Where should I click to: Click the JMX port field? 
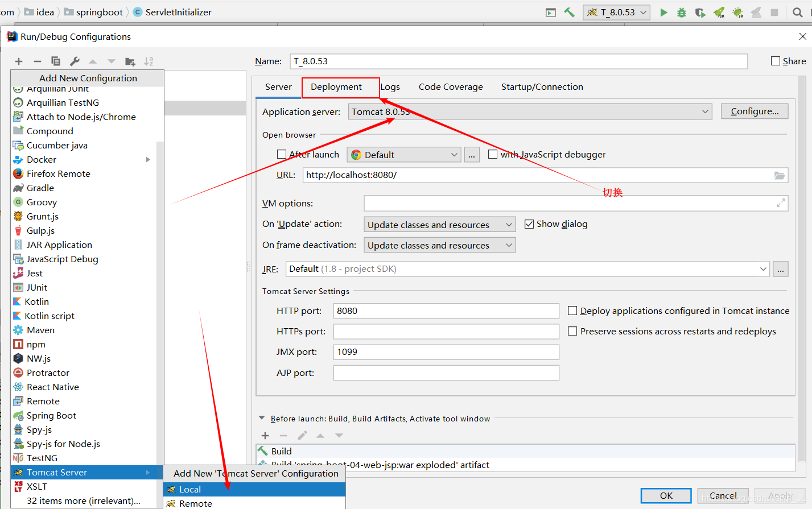446,352
